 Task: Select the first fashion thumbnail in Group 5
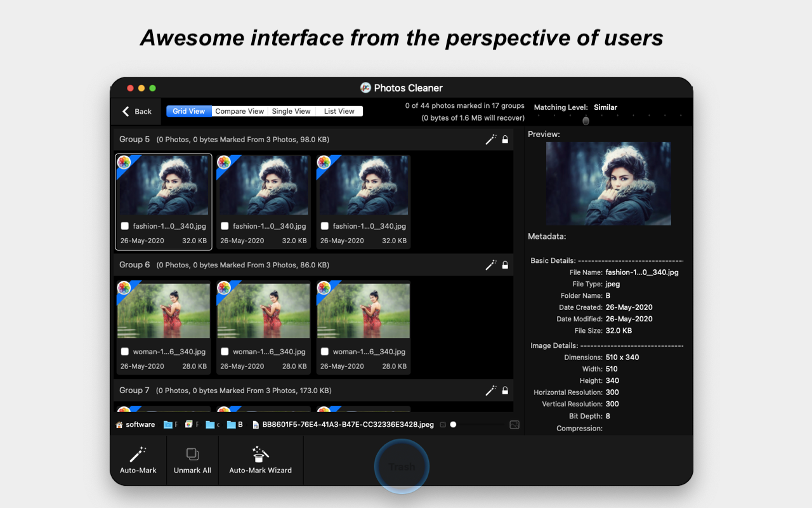[164, 185]
